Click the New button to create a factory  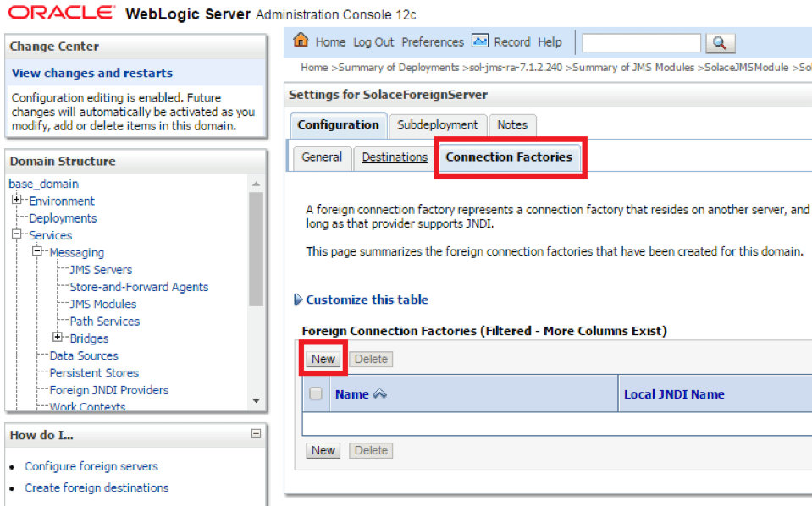(x=323, y=359)
